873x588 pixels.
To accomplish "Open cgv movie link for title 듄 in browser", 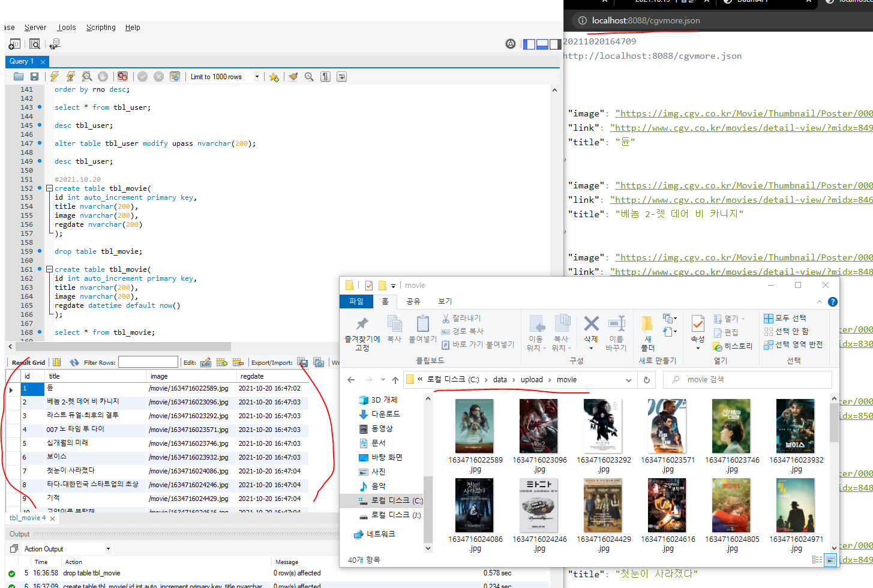I will tap(742, 128).
